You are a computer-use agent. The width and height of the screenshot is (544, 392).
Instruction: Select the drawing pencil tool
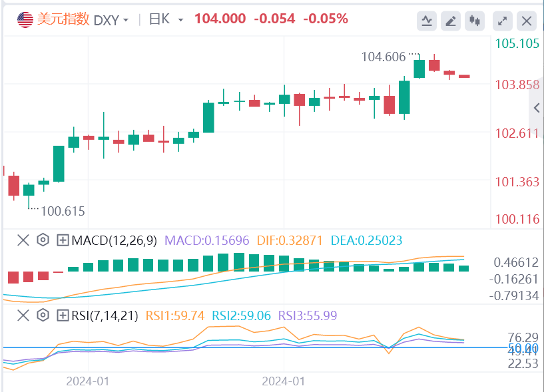(451, 21)
